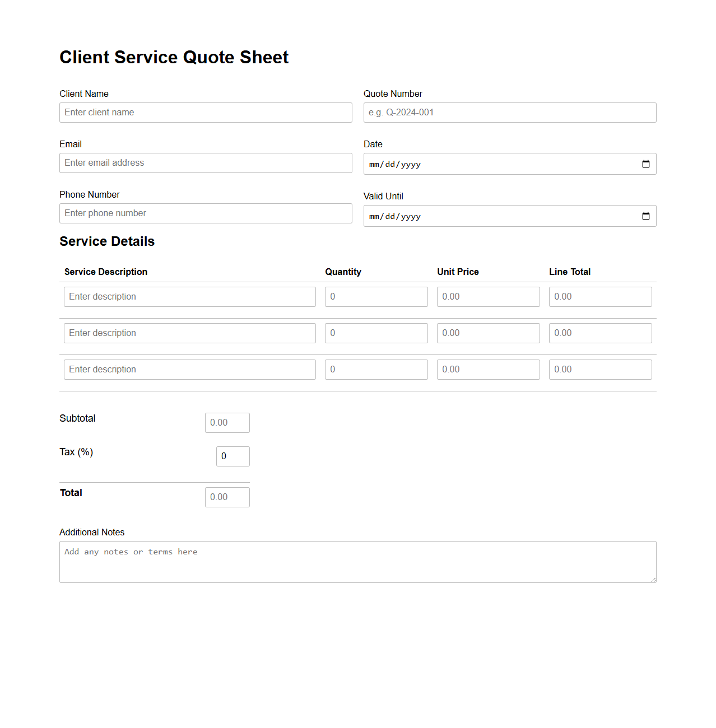Select the second row Unit Price field

tap(488, 333)
